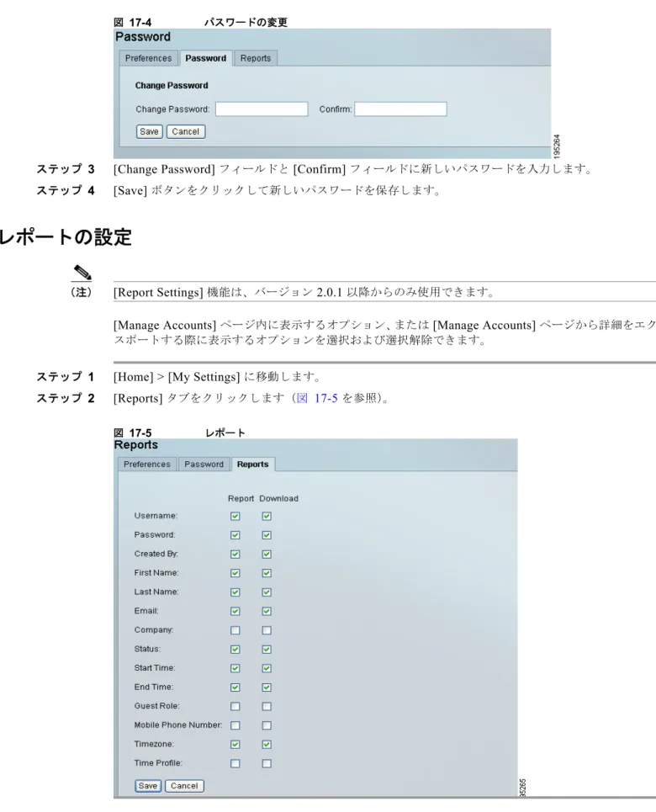Toggle Last Name Report checkbox
The width and height of the screenshot is (656, 812).
pos(235,592)
